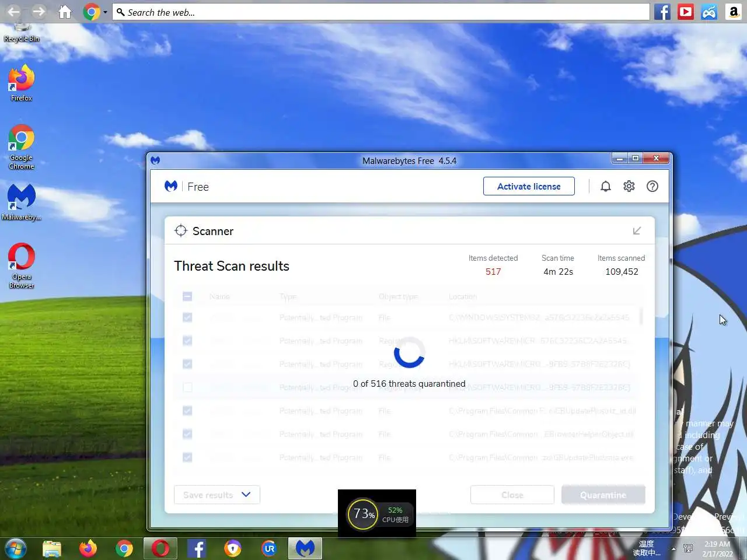The width and height of the screenshot is (747, 560).
Task: Click Items detected value 517
Action: [493, 271]
